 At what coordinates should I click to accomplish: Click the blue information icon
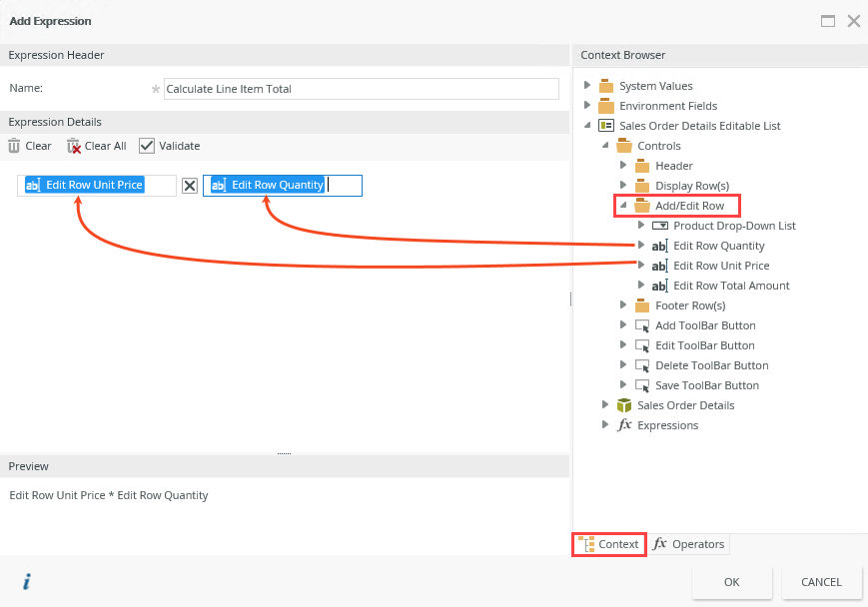coord(27,581)
